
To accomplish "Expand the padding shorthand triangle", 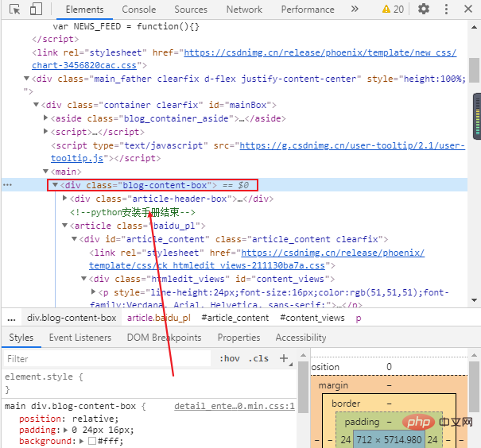I will [x=65, y=430].
